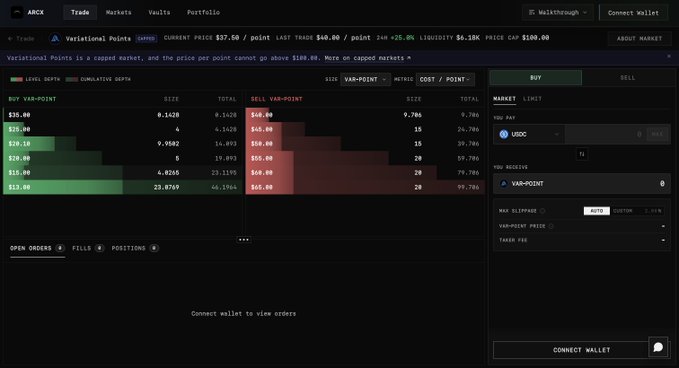The width and height of the screenshot is (679, 368).
Task: Select the $60.00 sell order row
Action: click(x=365, y=173)
